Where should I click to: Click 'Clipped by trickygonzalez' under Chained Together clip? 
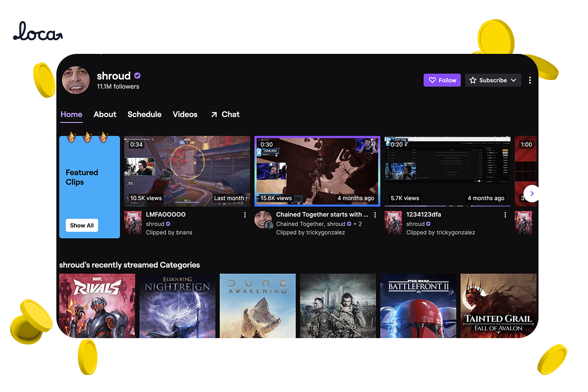(311, 233)
